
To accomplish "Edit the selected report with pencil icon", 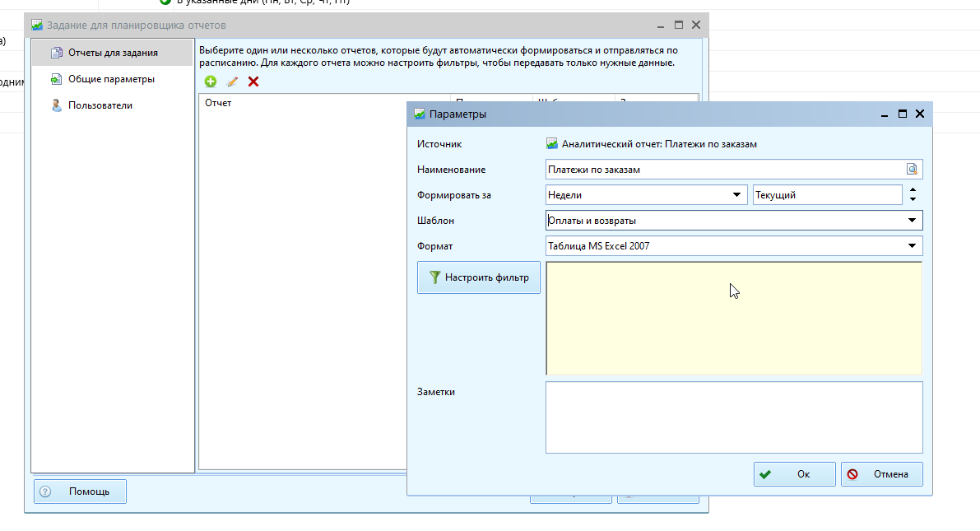I will coord(232,82).
